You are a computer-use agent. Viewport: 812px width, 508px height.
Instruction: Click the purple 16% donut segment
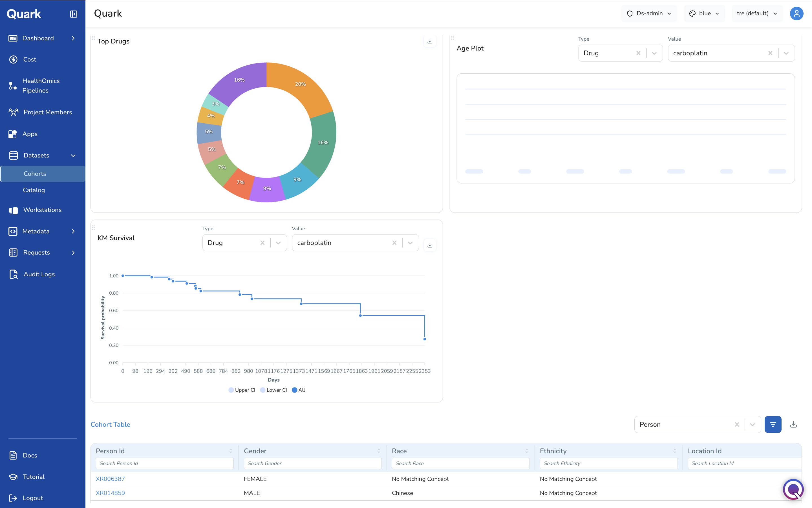pos(239,80)
